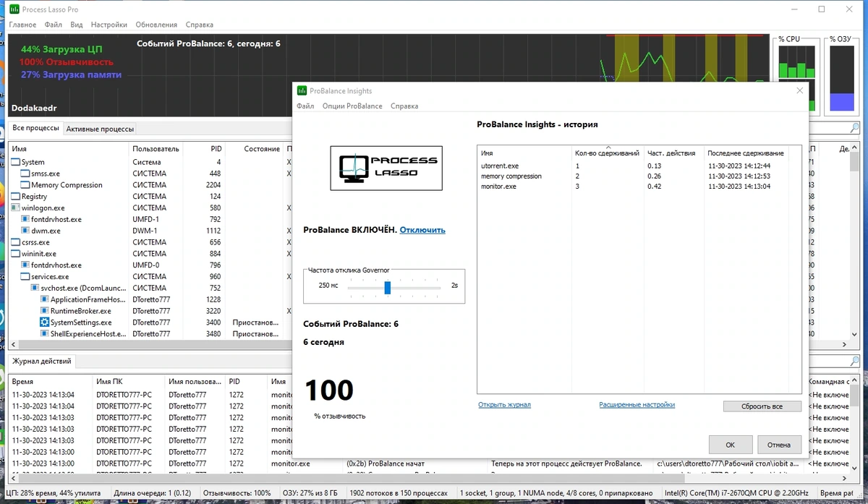The width and height of the screenshot is (868, 504).
Task: Sort the history by the Част. действия column
Action: click(x=674, y=153)
